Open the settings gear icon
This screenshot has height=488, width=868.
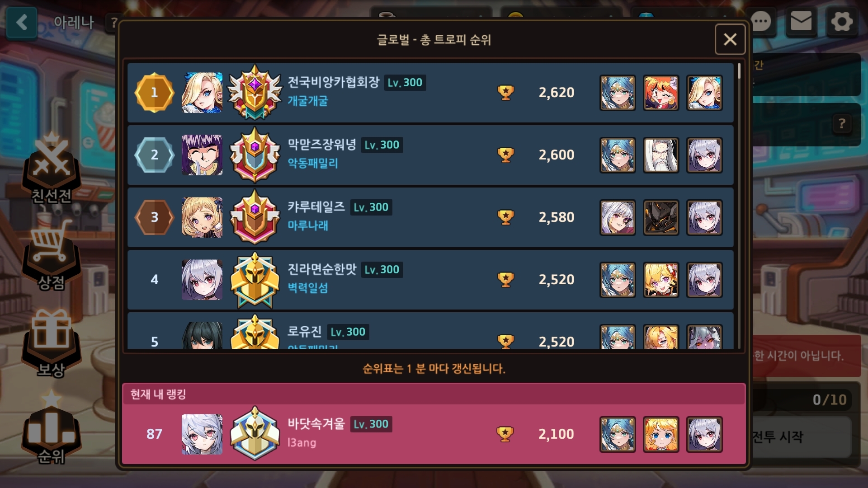[842, 21]
